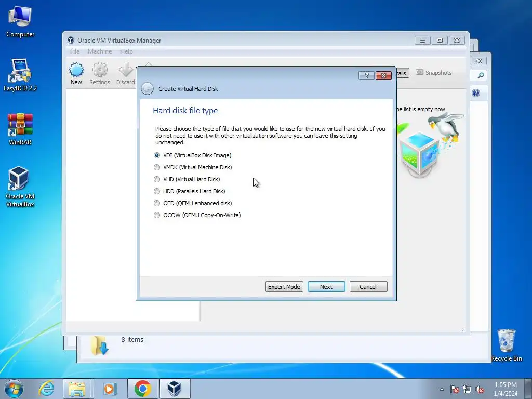Switch to the Snapshots tab
Image resolution: width=532 pixels, height=399 pixels.
(434, 73)
